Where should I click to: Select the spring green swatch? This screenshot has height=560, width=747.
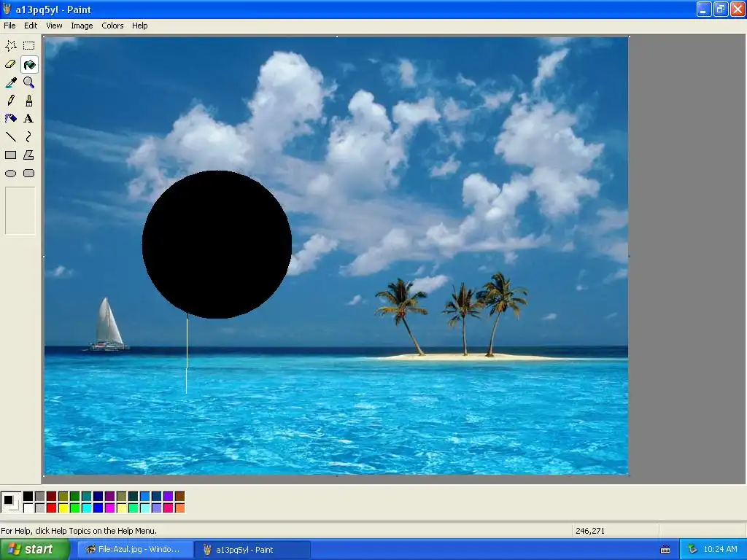click(x=133, y=508)
